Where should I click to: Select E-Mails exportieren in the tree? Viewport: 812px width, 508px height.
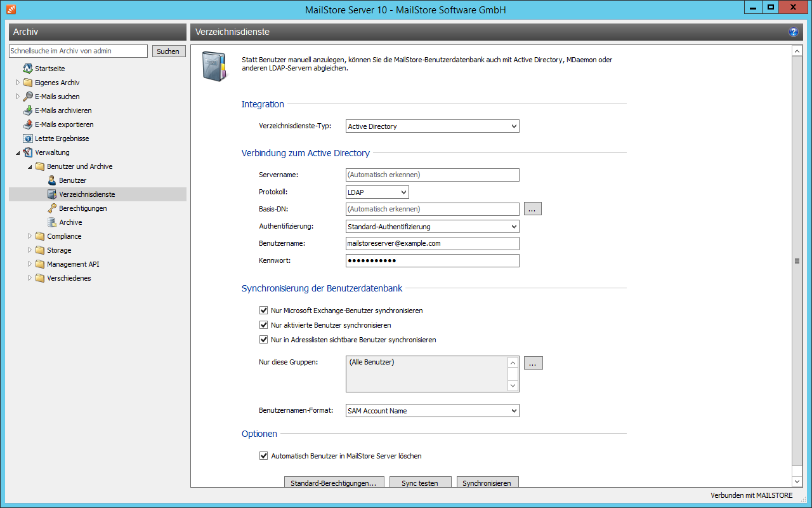(64, 124)
